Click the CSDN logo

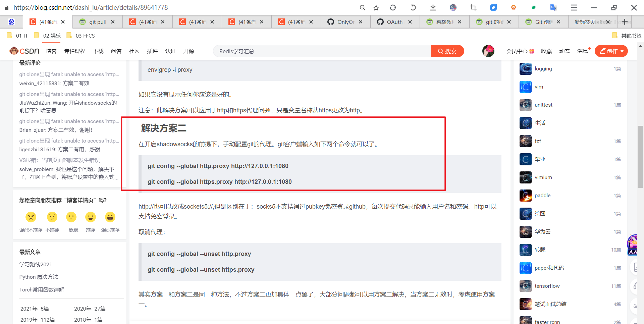point(24,51)
